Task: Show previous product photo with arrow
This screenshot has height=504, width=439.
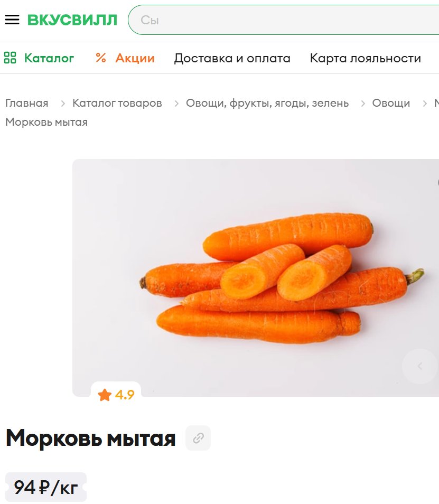Action: point(419,366)
